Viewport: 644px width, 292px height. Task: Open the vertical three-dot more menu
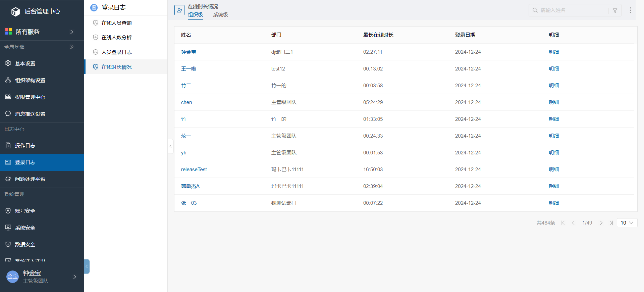pyautogui.click(x=630, y=10)
